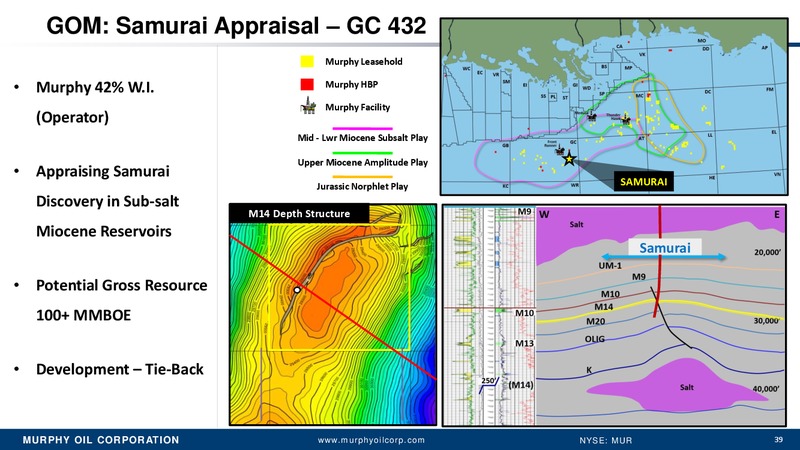This screenshot has height=450, width=800.
Task: Click the purple Mid-Lwr Miocene legend line
Action: 362,129
